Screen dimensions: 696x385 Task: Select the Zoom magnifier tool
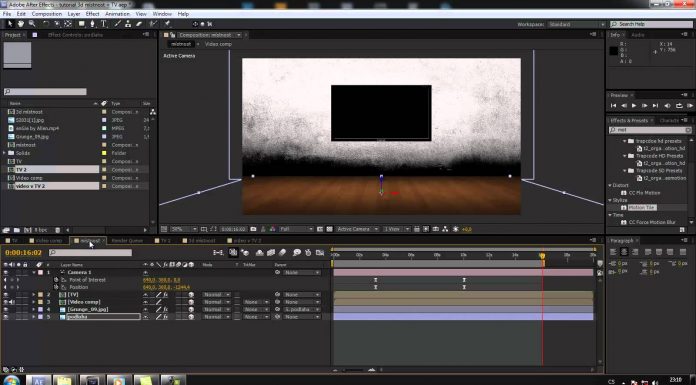(x=32, y=24)
